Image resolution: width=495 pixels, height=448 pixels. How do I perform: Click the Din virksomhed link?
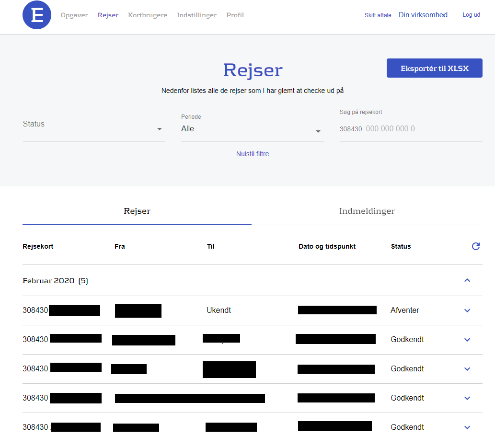(x=423, y=15)
